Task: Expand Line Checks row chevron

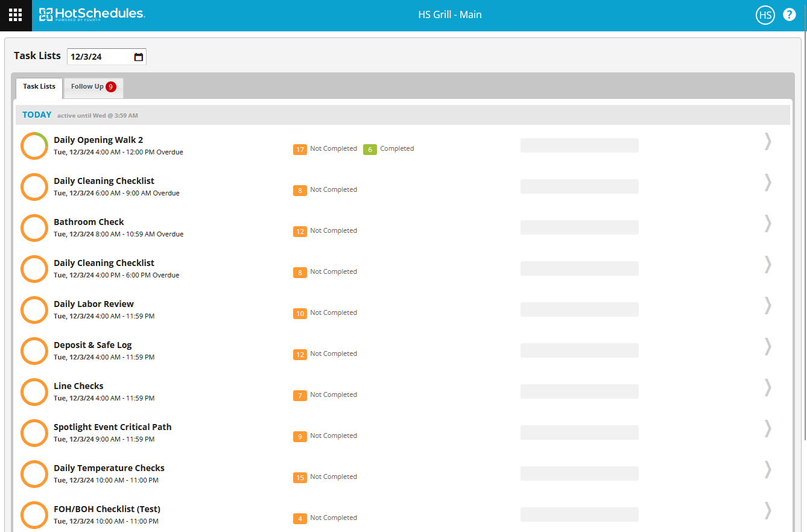Action: click(768, 387)
